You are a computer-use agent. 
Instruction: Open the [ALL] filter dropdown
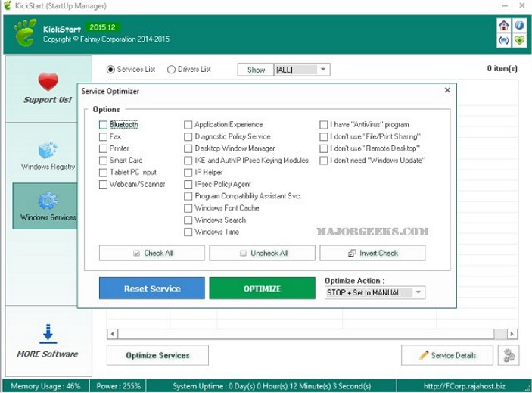point(302,70)
